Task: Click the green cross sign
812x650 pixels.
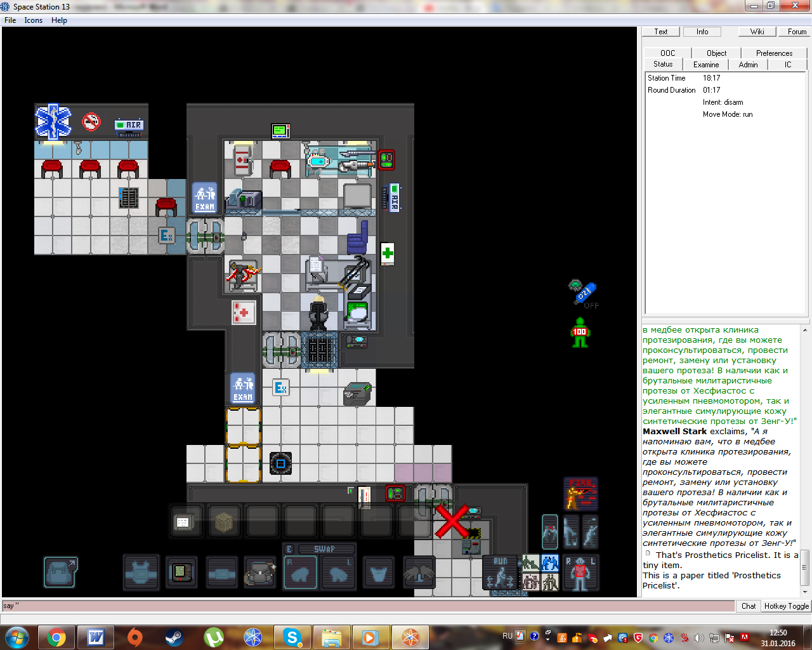Action: pos(388,254)
